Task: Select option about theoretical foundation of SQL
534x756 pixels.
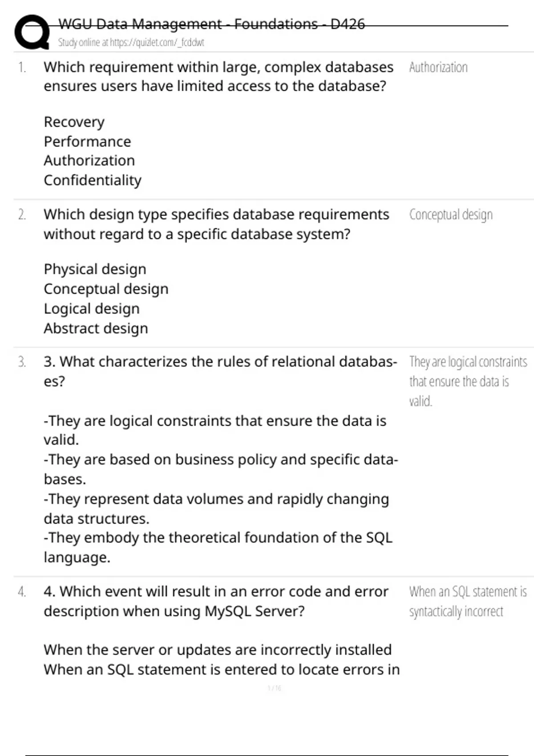Action: pos(218,547)
